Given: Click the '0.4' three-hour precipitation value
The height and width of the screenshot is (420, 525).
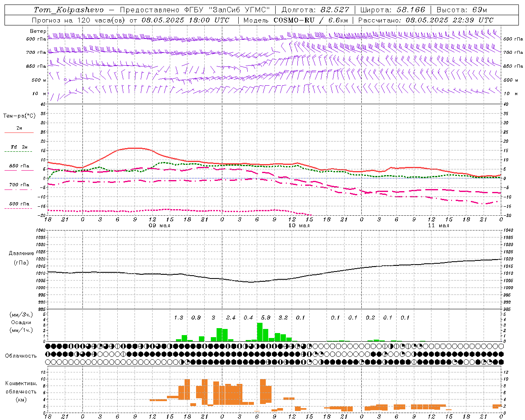Looking at the screenshot, I should pos(248,317).
